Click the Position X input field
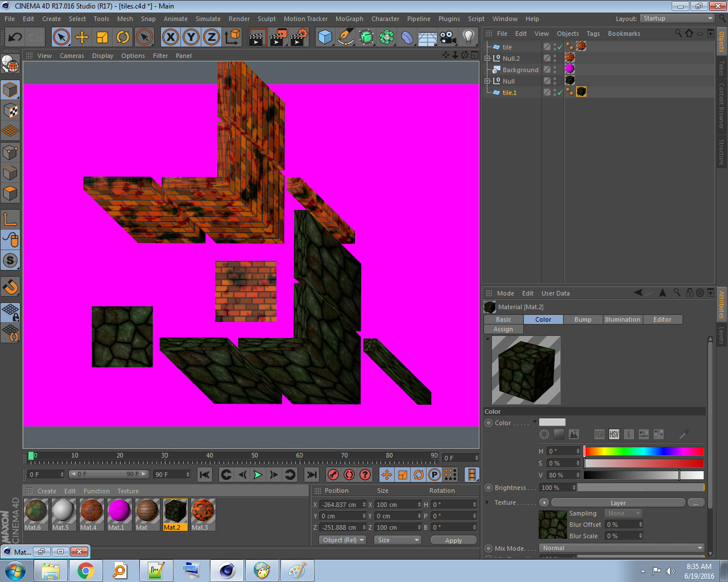Viewport: 728px width, 582px height. pos(342,505)
